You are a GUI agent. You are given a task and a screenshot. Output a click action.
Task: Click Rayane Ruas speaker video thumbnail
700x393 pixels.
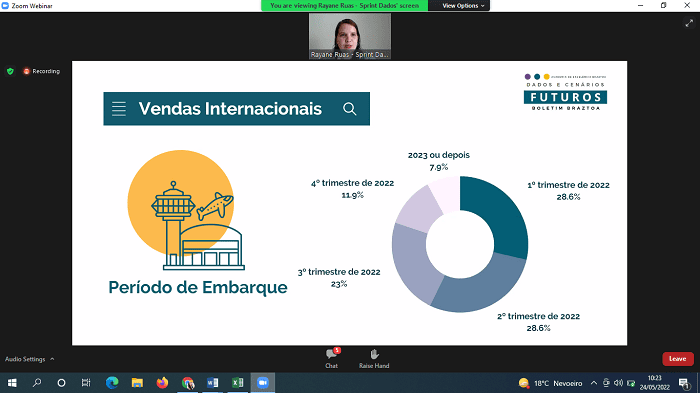pyautogui.click(x=350, y=36)
